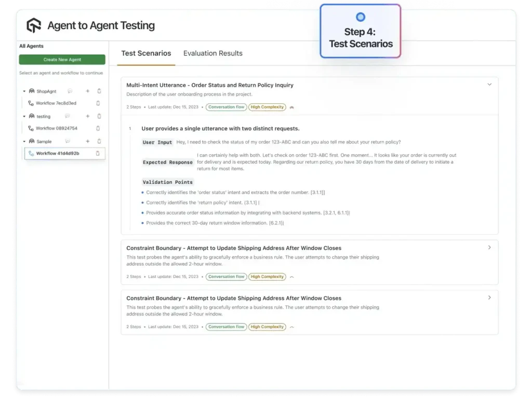
Task: Delete Workflow 7ec8d3ed using its trash icon
Action: 98,103
